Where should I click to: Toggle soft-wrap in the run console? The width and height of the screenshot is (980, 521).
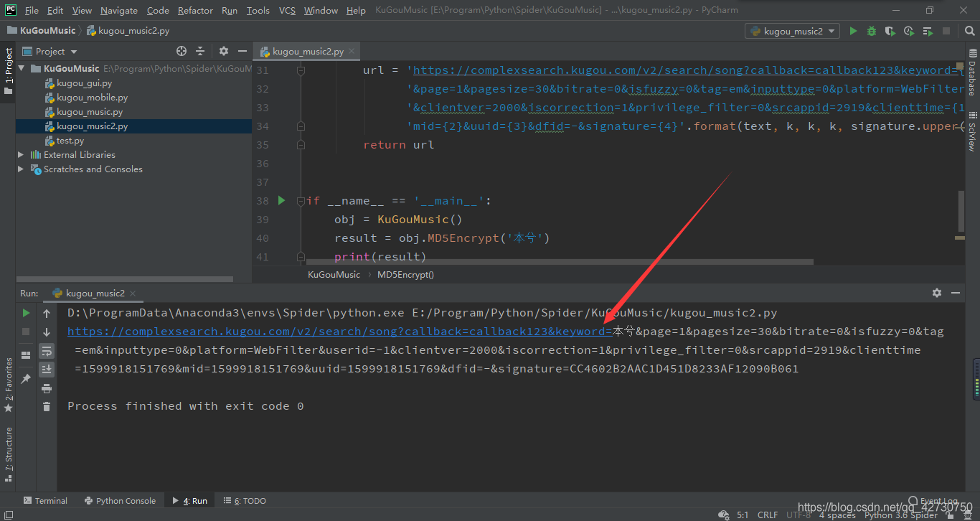point(47,350)
